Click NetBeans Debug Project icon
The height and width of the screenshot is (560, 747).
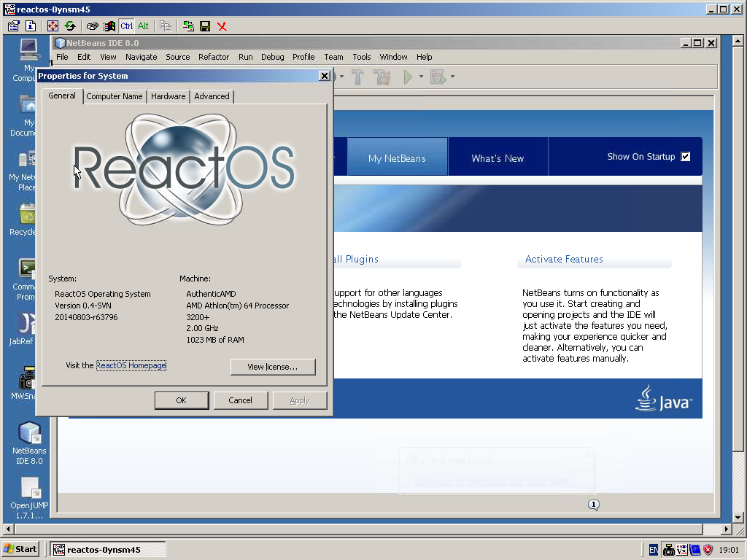(x=438, y=77)
